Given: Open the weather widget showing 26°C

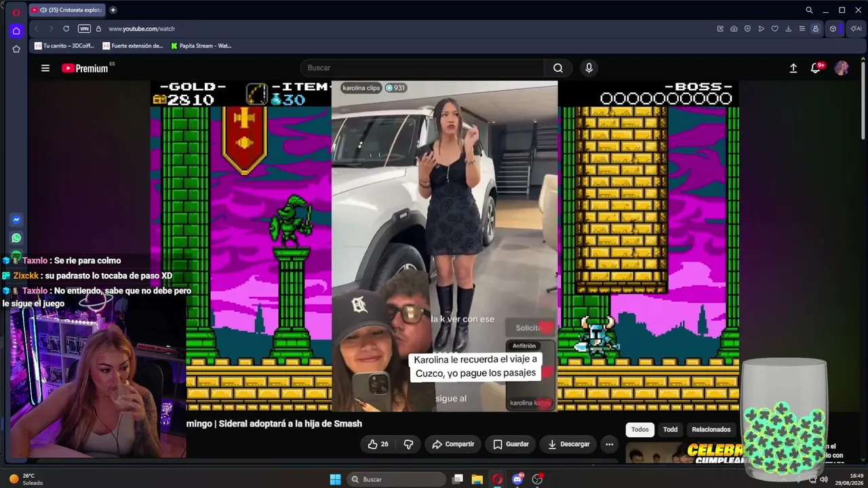Looking at the screenshot, I should click(x=25, y=479).
